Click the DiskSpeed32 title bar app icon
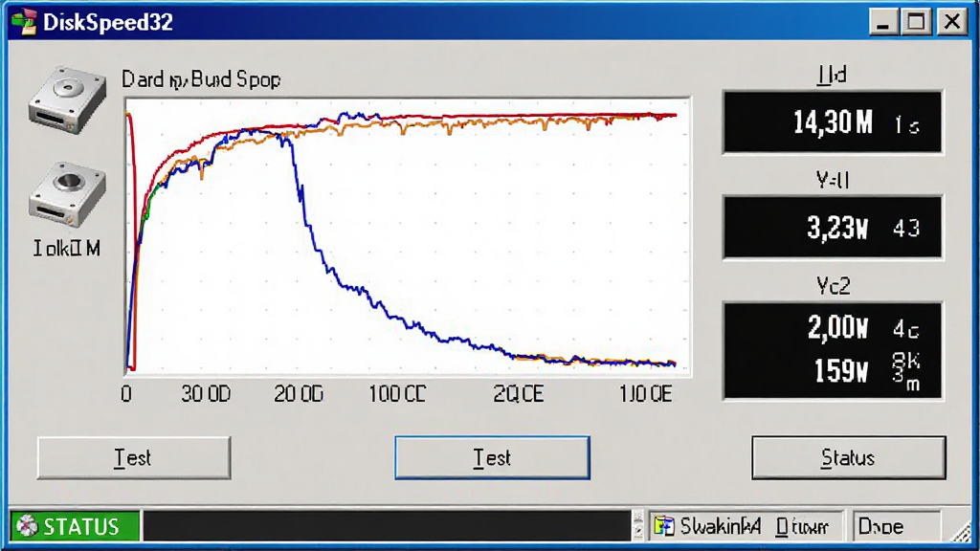Viewport: 980px width, 551px height. coord(24,23)
